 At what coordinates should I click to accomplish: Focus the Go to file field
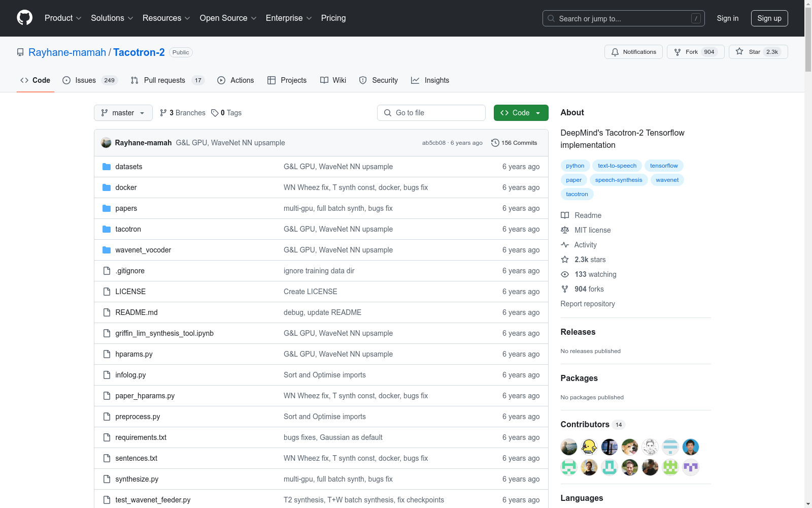tap(431, 113)
